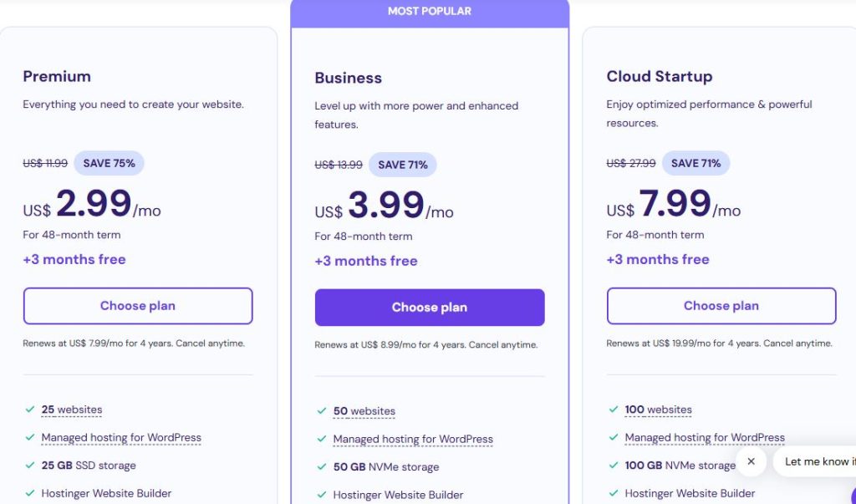The image size is (856, 504).
Task: Click the 'Business' plan heading
Action: 348,78
